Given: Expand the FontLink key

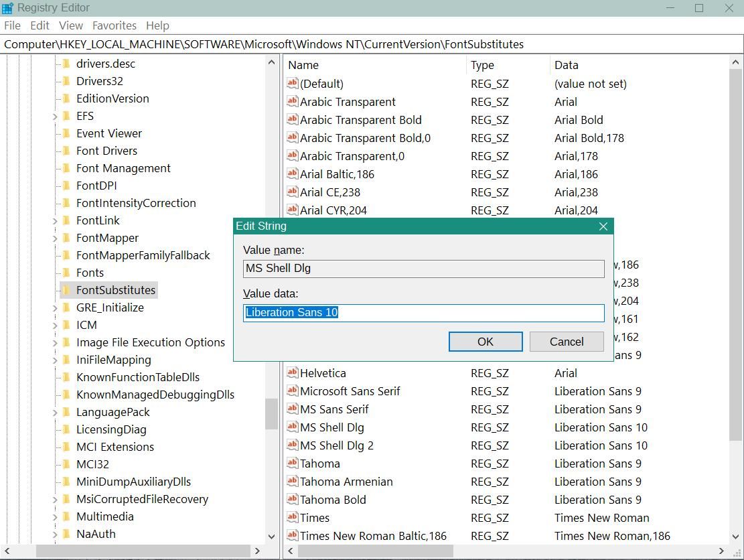Looking at the screenshot, I should coord(54,220).
